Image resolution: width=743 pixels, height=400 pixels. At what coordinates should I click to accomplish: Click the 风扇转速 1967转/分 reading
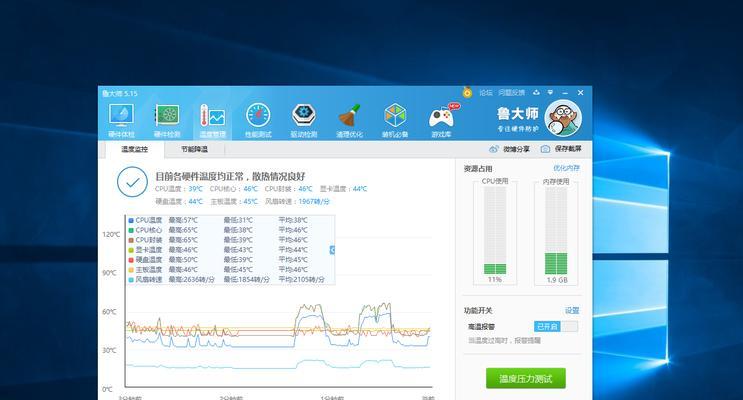click(297, 201)
